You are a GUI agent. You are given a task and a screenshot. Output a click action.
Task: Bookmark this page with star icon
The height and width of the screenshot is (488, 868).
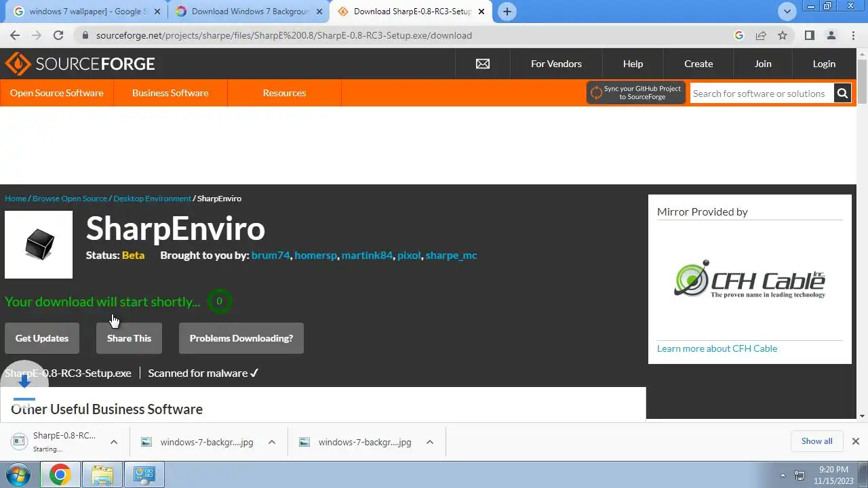(783, 35)
